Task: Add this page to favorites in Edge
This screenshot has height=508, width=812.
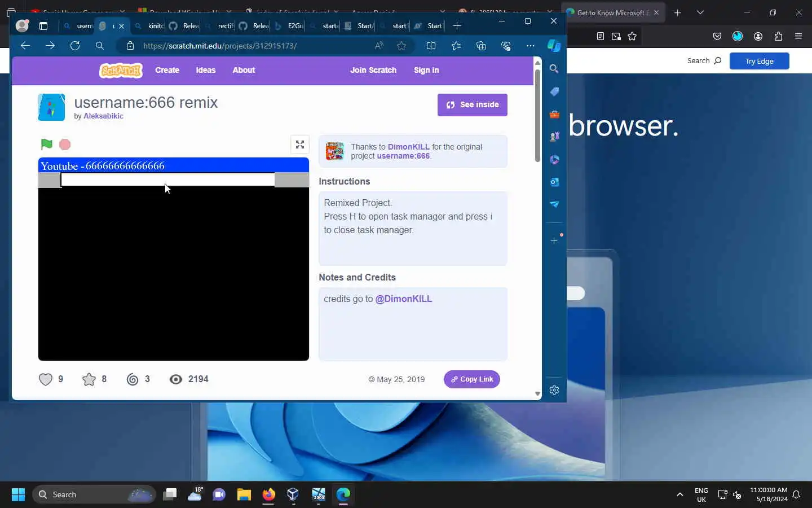Action: [401, 46]
